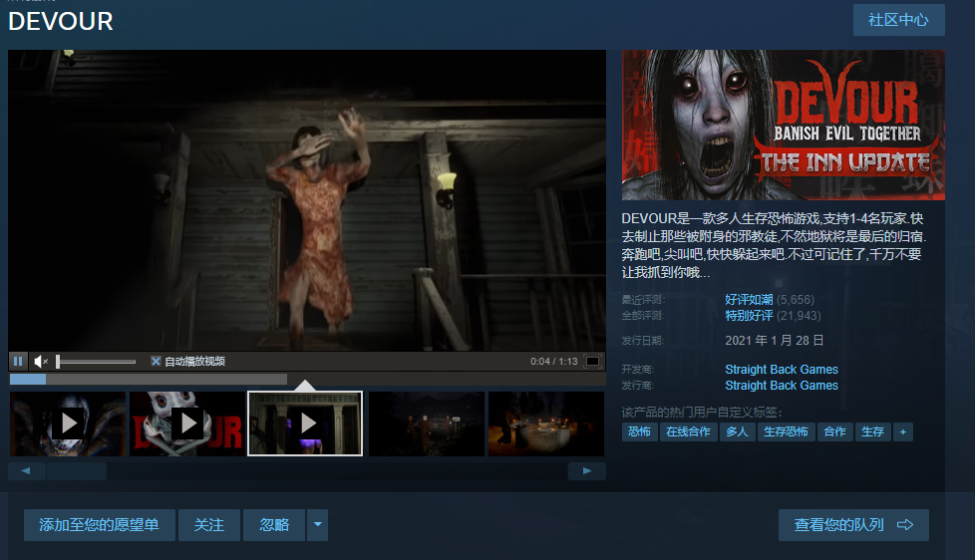Viewport: 975px width, 560px height.
Task: Expand the ignore options dropdown arrow
Action: tap(318, 525)
